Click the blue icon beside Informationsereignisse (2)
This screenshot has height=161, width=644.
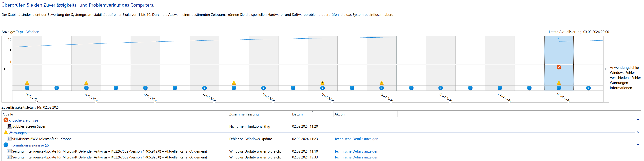(x=6, y=145)
